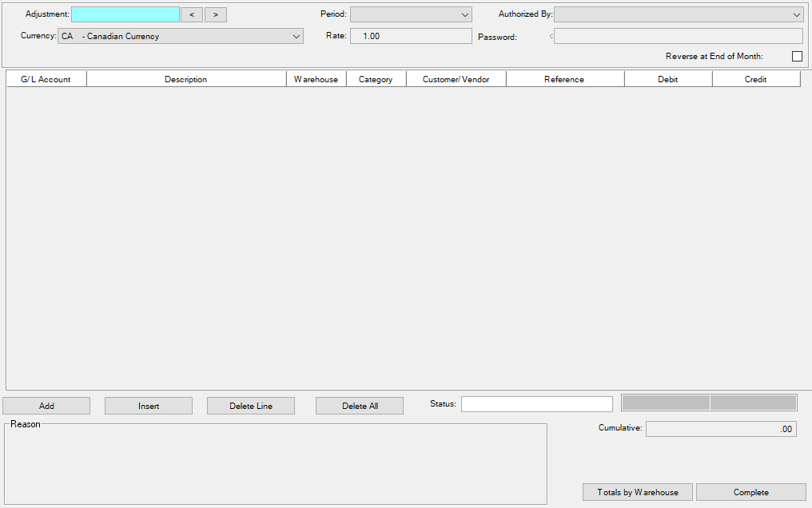Click into the Password field
This screenshot has width=812, height=508.
click(x=678, y=36)
